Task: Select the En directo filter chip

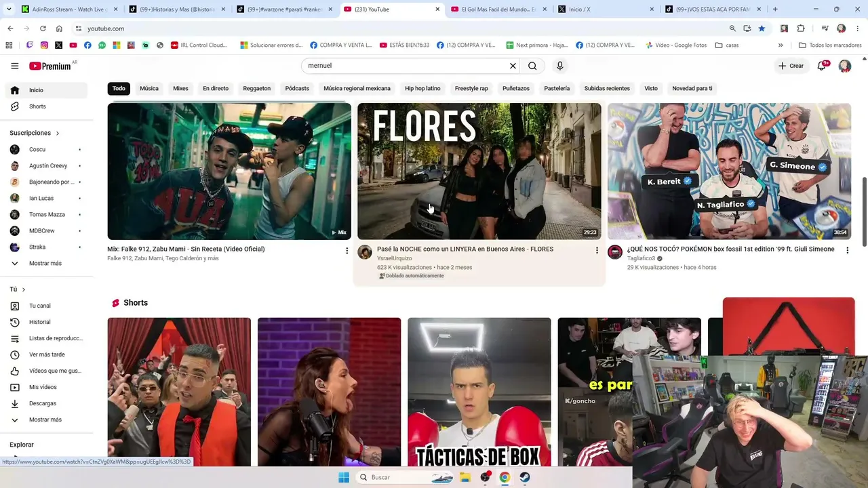Action: (216, 88)
